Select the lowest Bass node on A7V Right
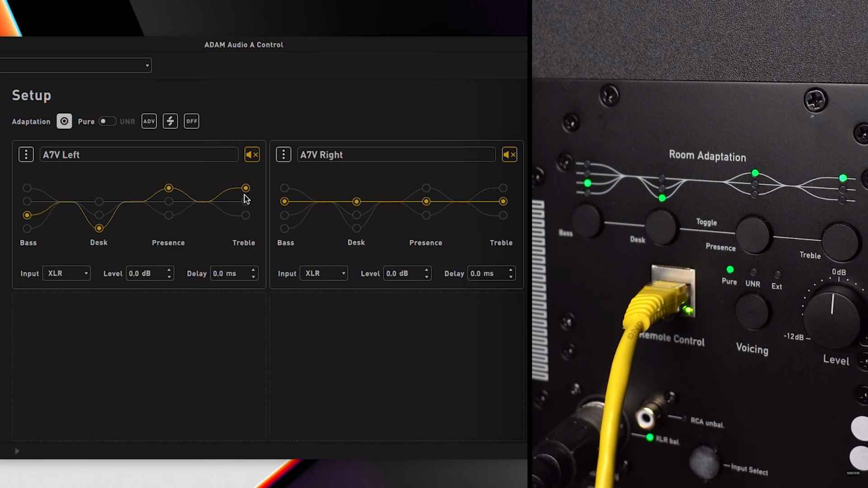 click(x=284, y=229)
